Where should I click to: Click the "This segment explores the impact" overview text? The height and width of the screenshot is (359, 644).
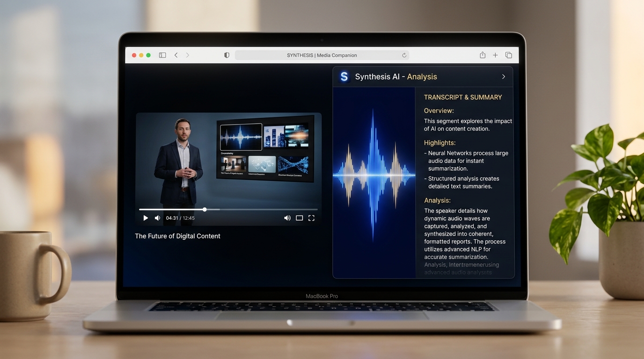(x=468, y=125)
